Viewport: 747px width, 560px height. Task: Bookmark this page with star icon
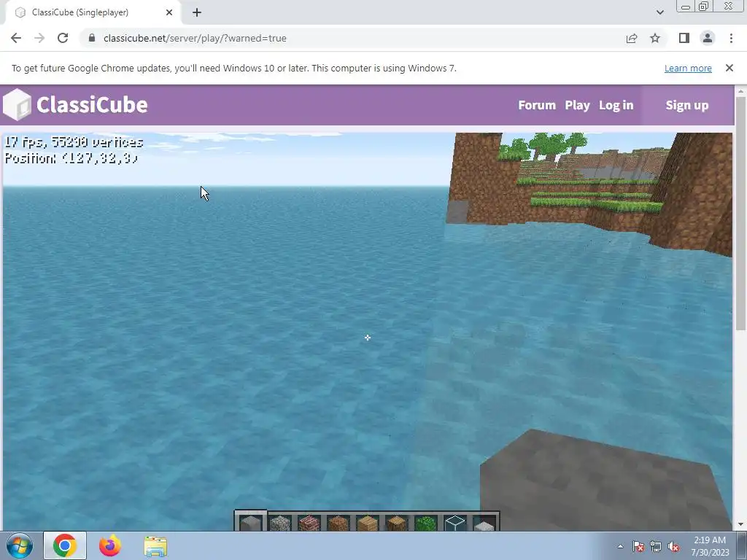pos(655,38)
